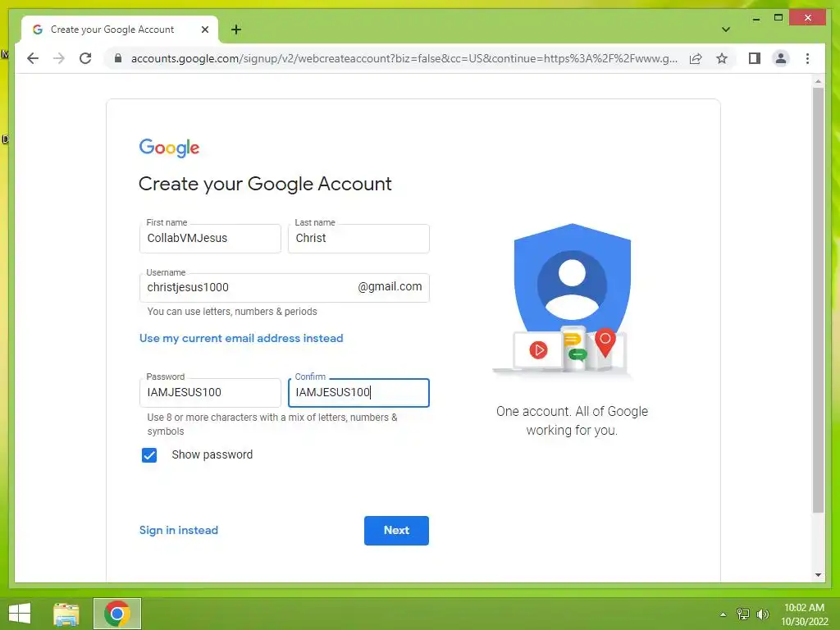The height and width of the screenshot is (630, 840).
Task: Click the Confirm password field
Action: tap(358, 393)
